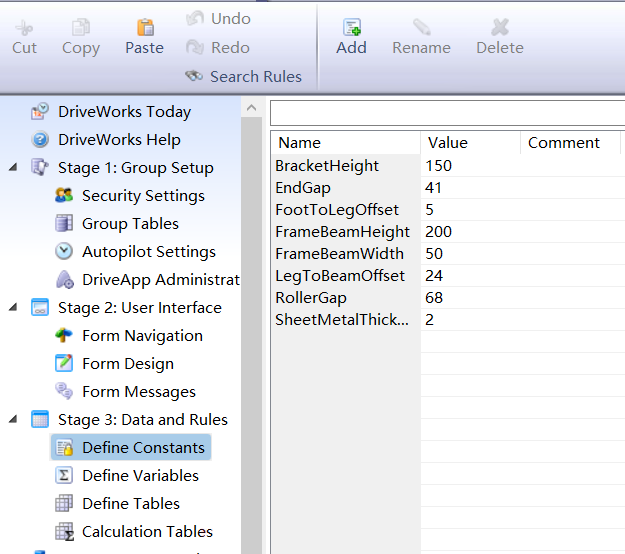Select Form Design in navigation
625x554 pixels.
(x=127, y=364)
